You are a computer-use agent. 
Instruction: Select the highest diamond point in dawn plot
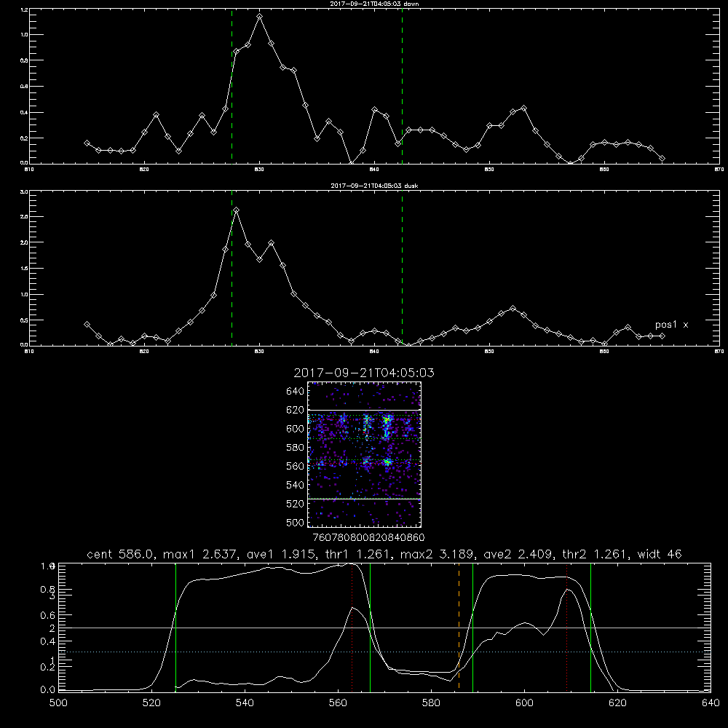tap(260, 16)
